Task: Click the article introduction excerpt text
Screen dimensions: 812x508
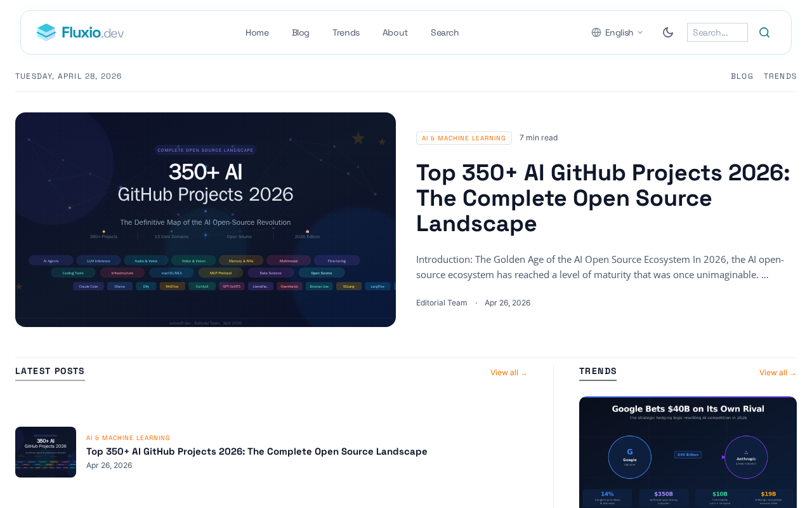Action: click(600, 267)
